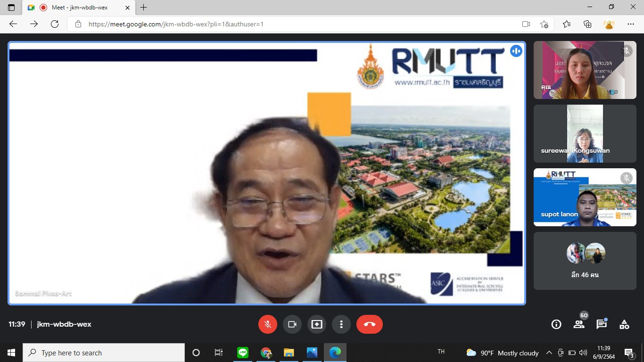Go back in the browser

[x=13, y=24]
